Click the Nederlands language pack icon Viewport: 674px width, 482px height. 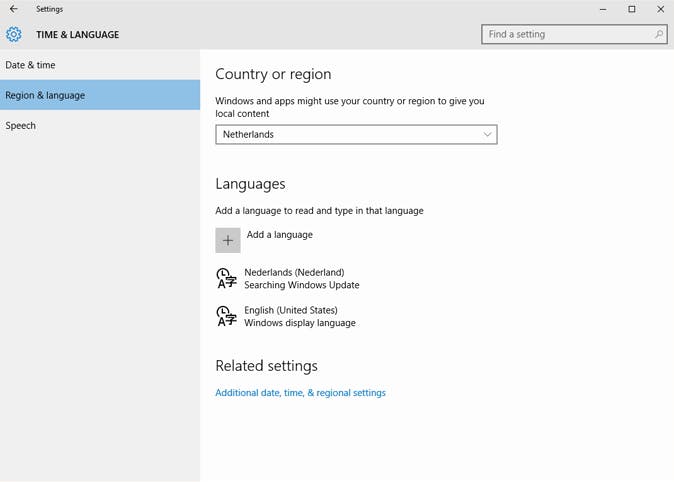coord(227,278)
